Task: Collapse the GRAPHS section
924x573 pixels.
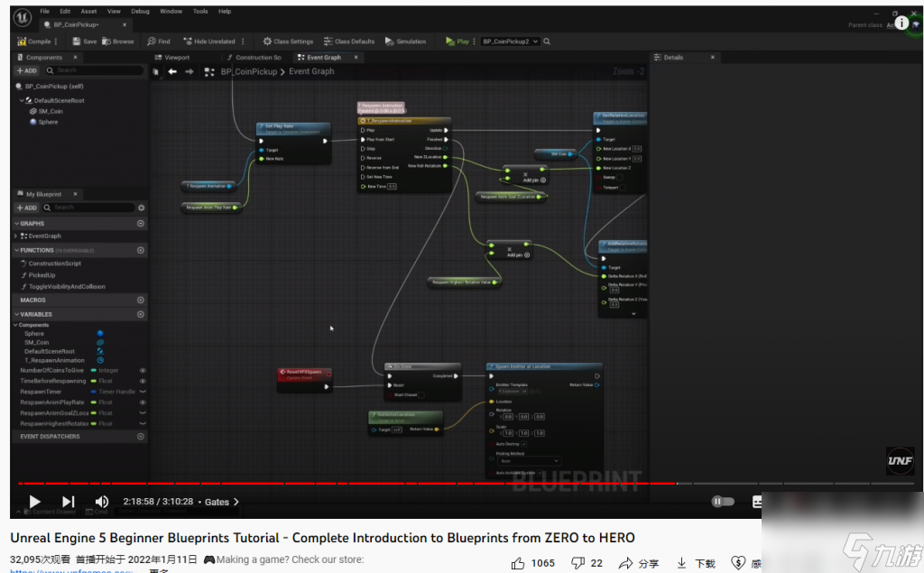Action: (x=16, y=224)
